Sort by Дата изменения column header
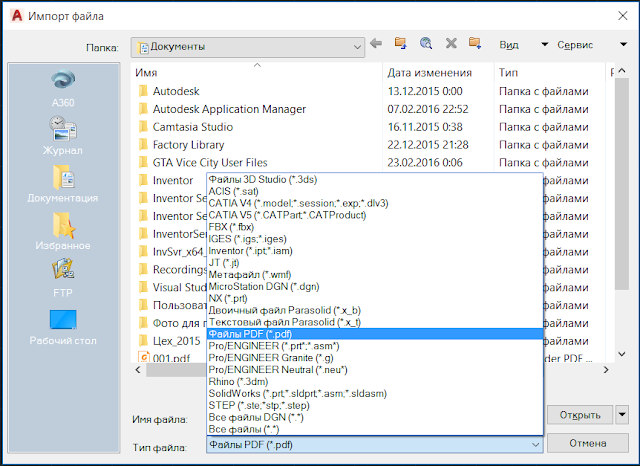The width and height of the screenshot is (640, 466). pyautogui.click(x=438, y=73)
